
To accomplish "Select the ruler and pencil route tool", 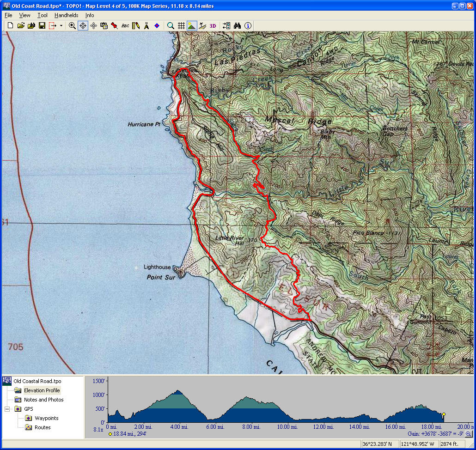I will [136, 26].
